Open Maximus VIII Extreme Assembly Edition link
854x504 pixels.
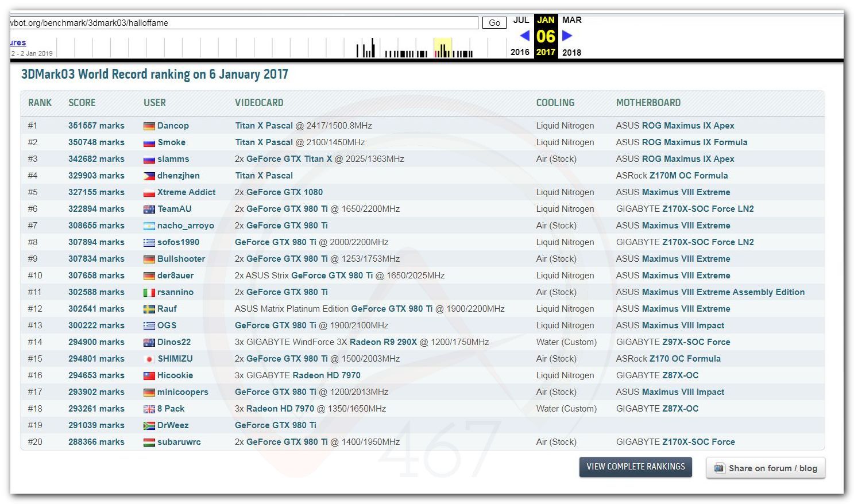tap(724, 292)
